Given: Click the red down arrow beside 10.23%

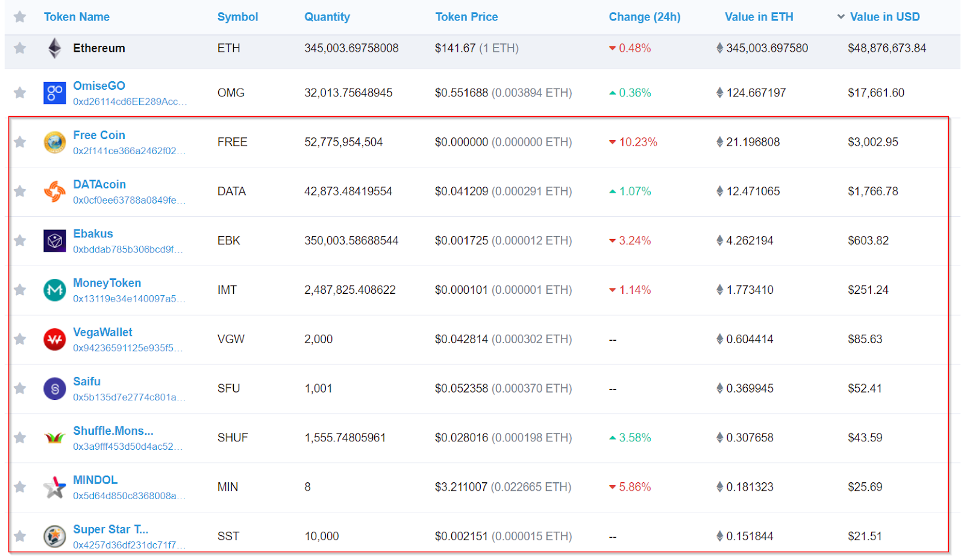Looking at the screenshot, I should click(612, 143).
